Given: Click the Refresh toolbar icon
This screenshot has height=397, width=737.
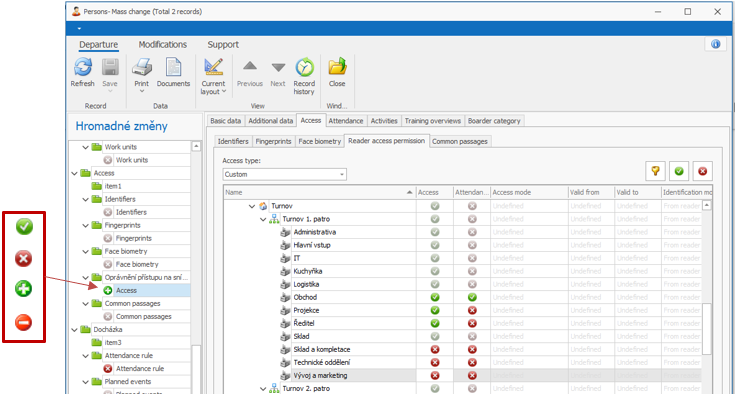Looking at the screenshot, I should pyautogui.click(x=83, y=67).
